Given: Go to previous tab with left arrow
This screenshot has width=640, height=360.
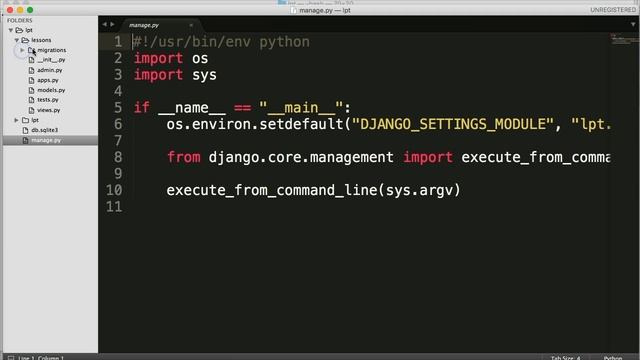Looking at the screenshot, I should coord(104,24).
